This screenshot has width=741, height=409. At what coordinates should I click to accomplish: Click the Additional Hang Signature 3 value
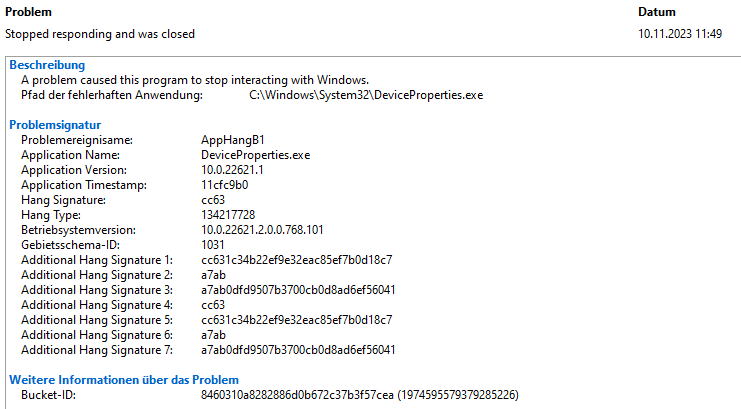click(x=298, y=290)
